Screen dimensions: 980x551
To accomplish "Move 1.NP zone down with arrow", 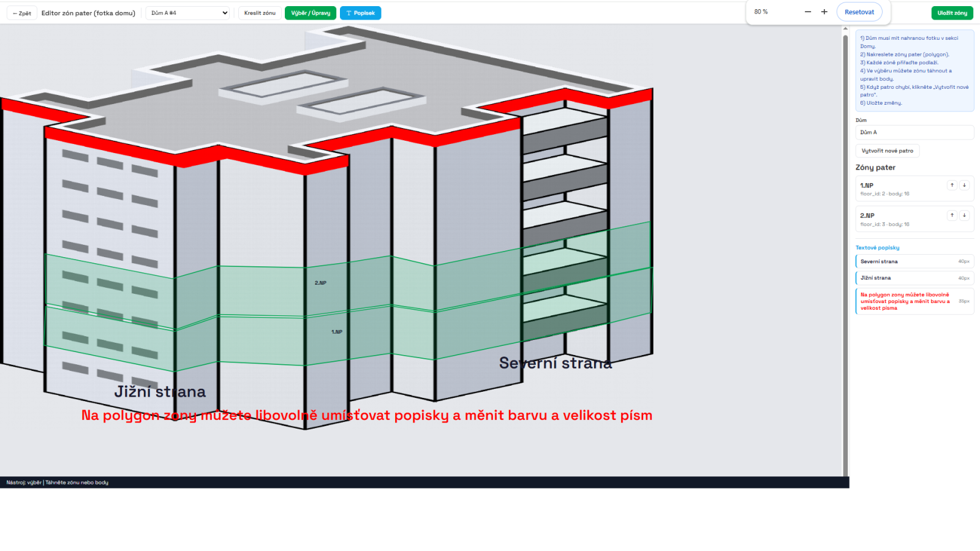I will [x=964, y=185].
